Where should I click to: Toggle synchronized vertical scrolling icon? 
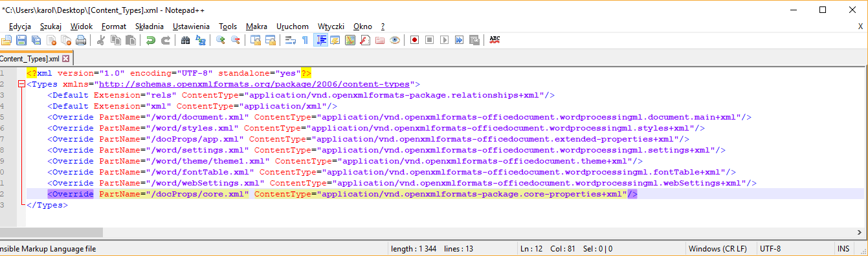[x=256, y=40]
